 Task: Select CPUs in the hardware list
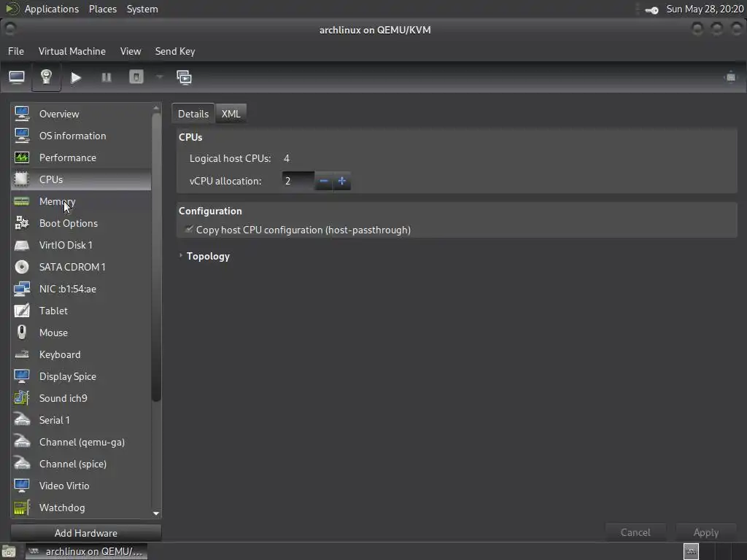point(81,179)
